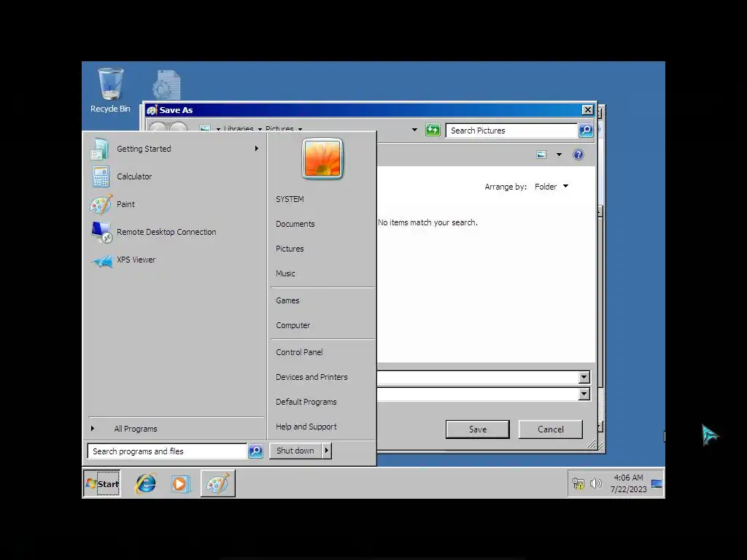Click the show desktop tray icon

pos(657,484)
